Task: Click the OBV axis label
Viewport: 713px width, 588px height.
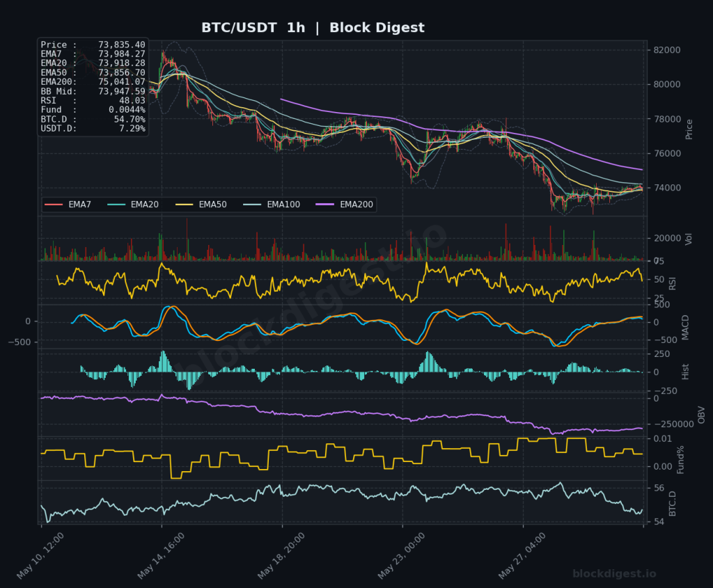Action: [x=701, y=415]
